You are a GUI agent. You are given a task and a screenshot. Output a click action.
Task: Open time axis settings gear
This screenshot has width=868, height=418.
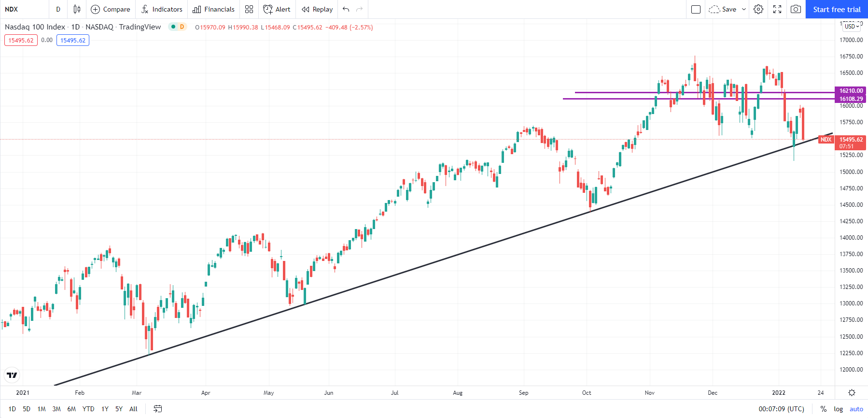pyautogui.click(x=852, y=392)
